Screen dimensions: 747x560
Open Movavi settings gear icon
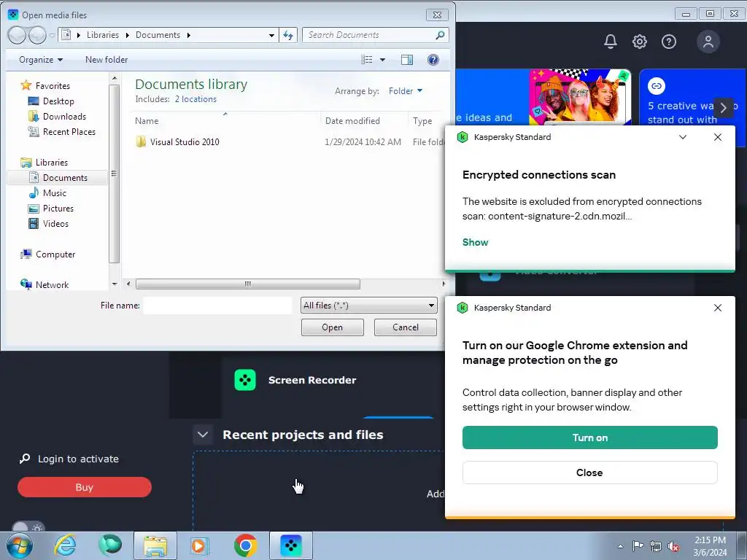coord(639,42)
